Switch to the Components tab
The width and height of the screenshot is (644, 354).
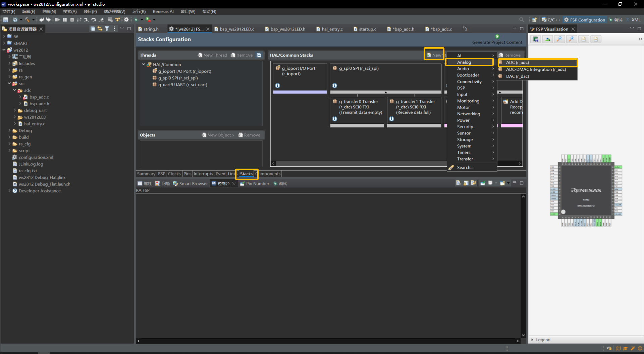coord(269,174)
